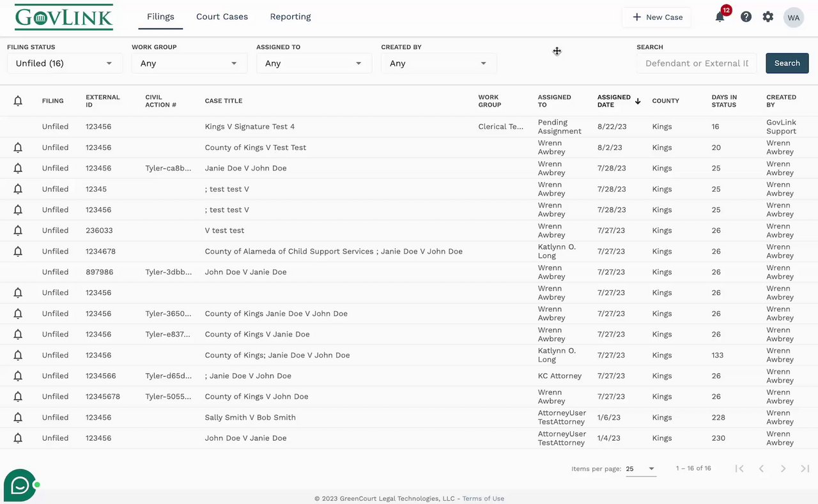
Task: Click the Assigned Date sort arrow
Action: [638, 101]
